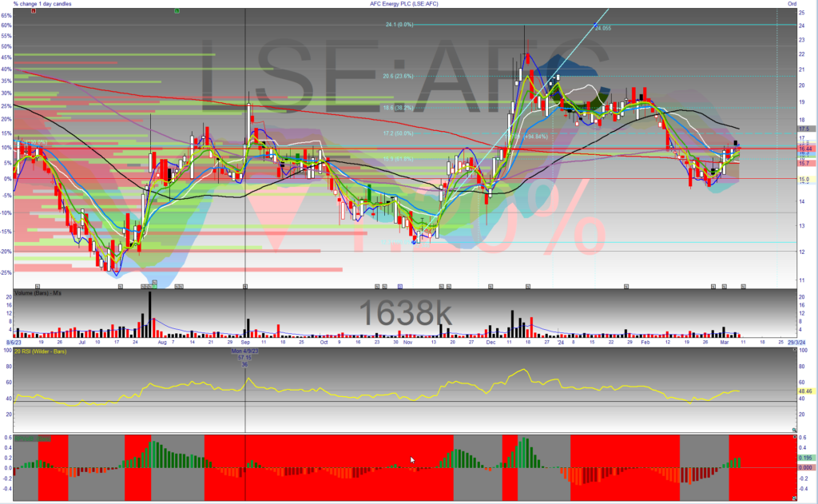
Task: Select the blue event marker near early November
Action: [x=400, y=286]
